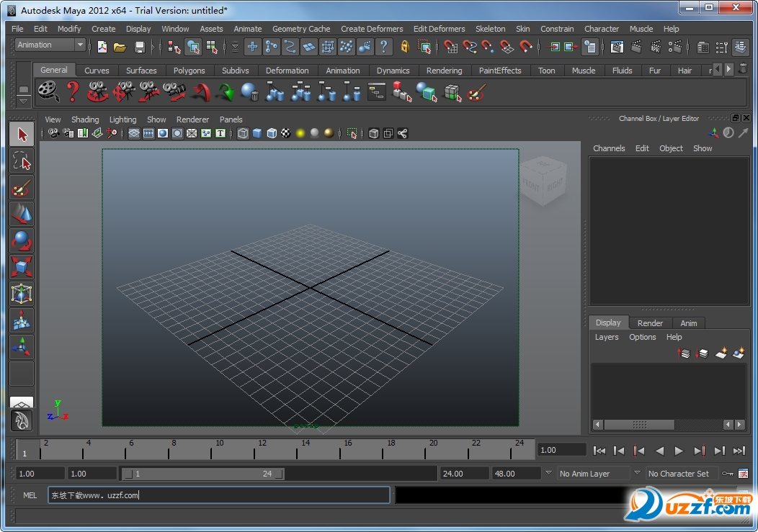Click the film reel shelf icon
The width and height of the screenshot is (758, 532).
48,91
